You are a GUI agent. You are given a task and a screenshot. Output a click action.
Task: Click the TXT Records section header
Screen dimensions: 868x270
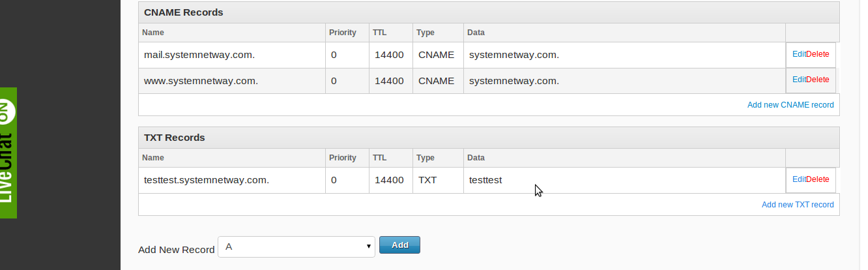coord(174,138)
